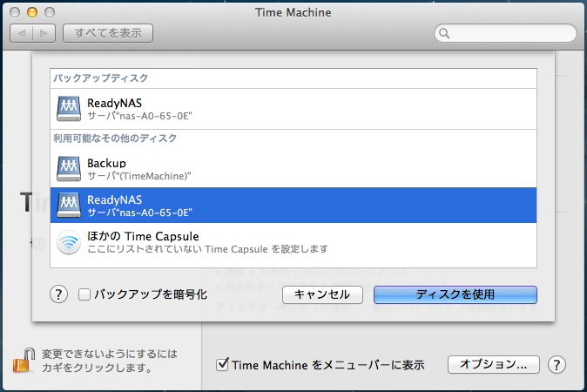Click the Backup network disk icon

tap(68, 168)
